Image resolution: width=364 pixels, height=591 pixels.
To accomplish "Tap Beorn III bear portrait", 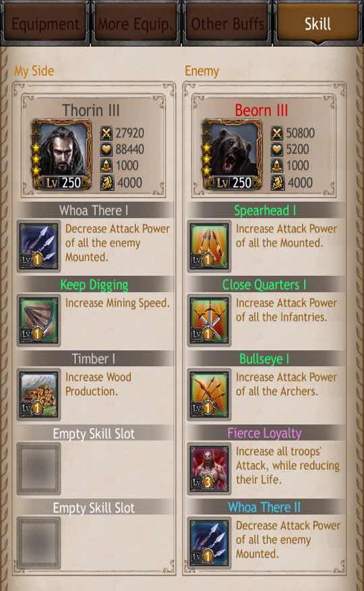I will (x=233, y=154).
